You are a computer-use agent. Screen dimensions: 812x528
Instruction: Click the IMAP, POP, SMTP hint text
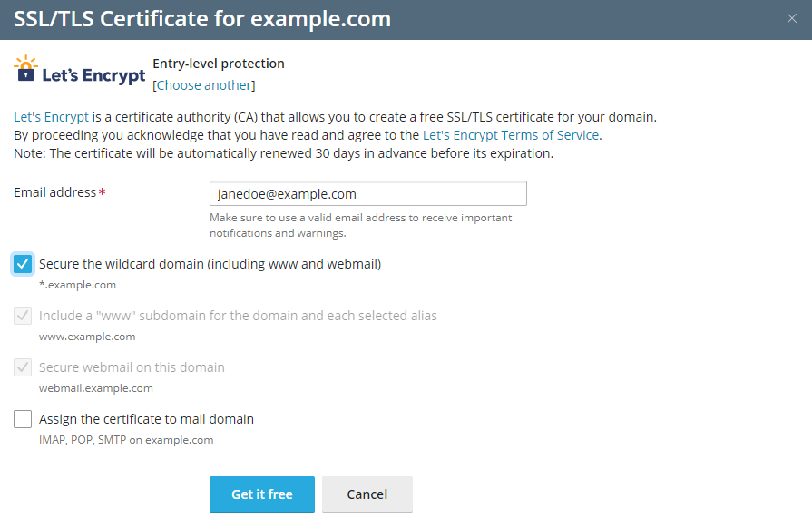126,440
